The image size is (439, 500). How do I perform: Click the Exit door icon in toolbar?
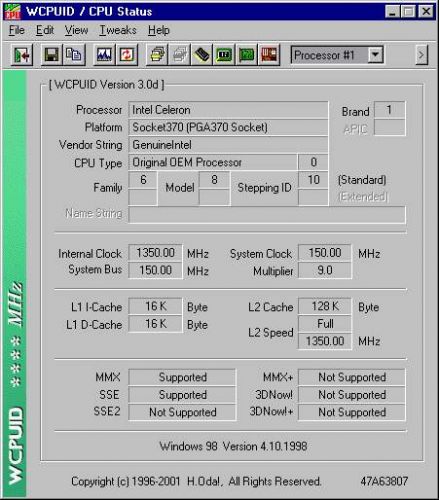pyautogui.click(x=22, y=55)
